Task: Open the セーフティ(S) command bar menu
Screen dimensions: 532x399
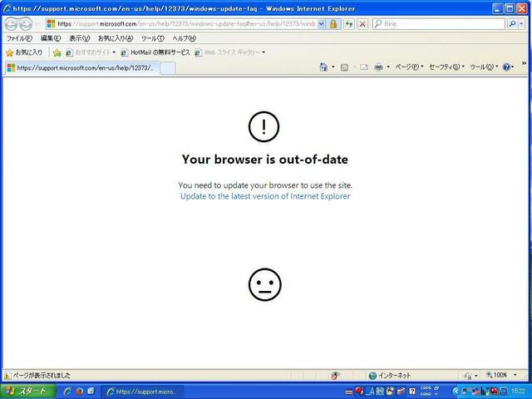Action: [x=446, y=66]
